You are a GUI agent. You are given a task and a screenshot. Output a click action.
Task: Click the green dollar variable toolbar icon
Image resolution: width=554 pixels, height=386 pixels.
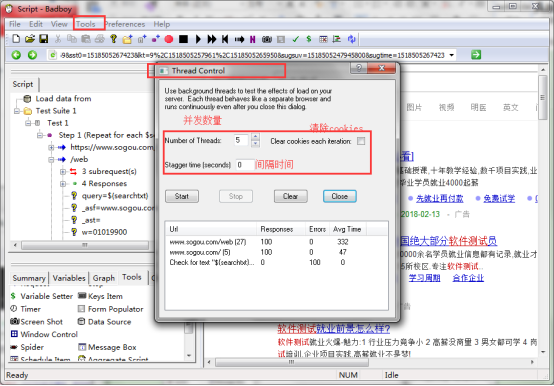[x=309, y=39]
